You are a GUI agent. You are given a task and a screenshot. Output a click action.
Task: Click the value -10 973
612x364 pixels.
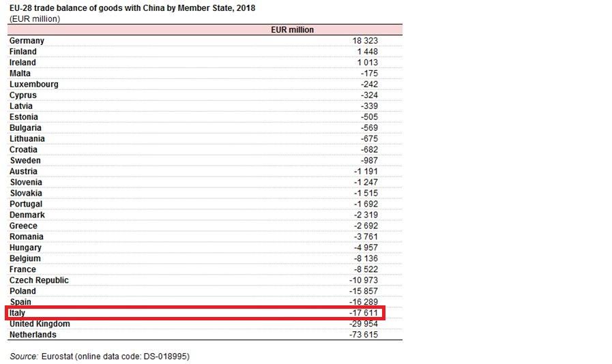364,282
